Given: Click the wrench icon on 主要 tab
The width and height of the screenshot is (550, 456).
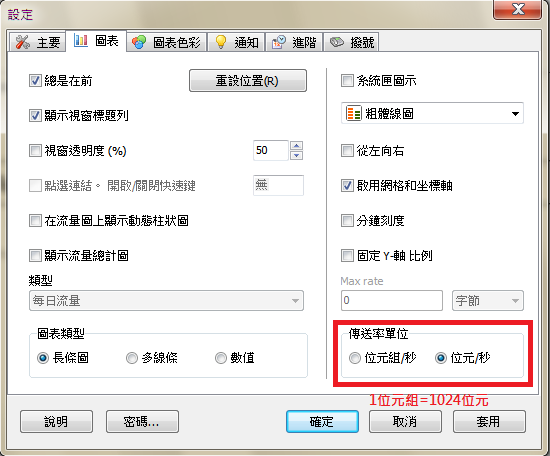Looking at the screenshot, I should coord(22,42).
